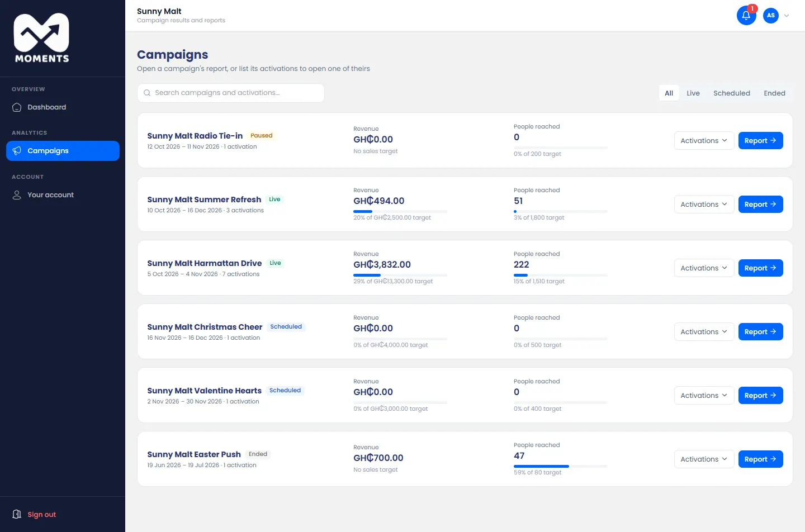805x532 pixels.
Task: Click Sunny Malt Summer Refresh title
Action: pyautogui.click(x=204, y=199)
